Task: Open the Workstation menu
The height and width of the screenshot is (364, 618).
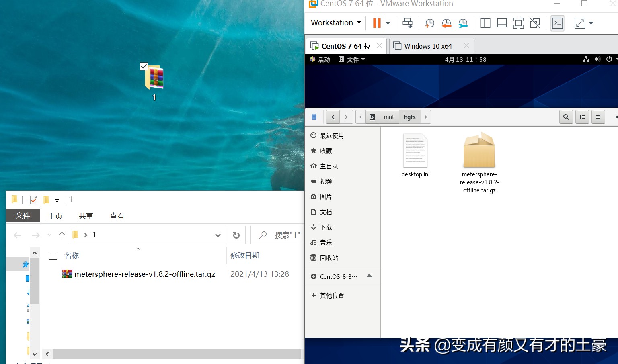Action: pos(336,23)
